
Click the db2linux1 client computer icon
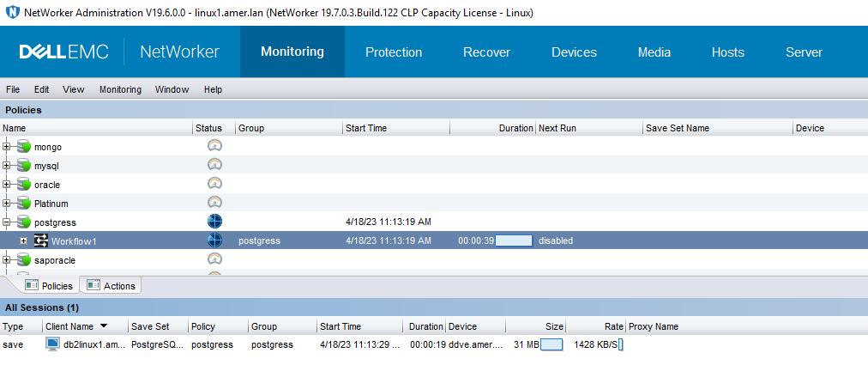(53, 344)
